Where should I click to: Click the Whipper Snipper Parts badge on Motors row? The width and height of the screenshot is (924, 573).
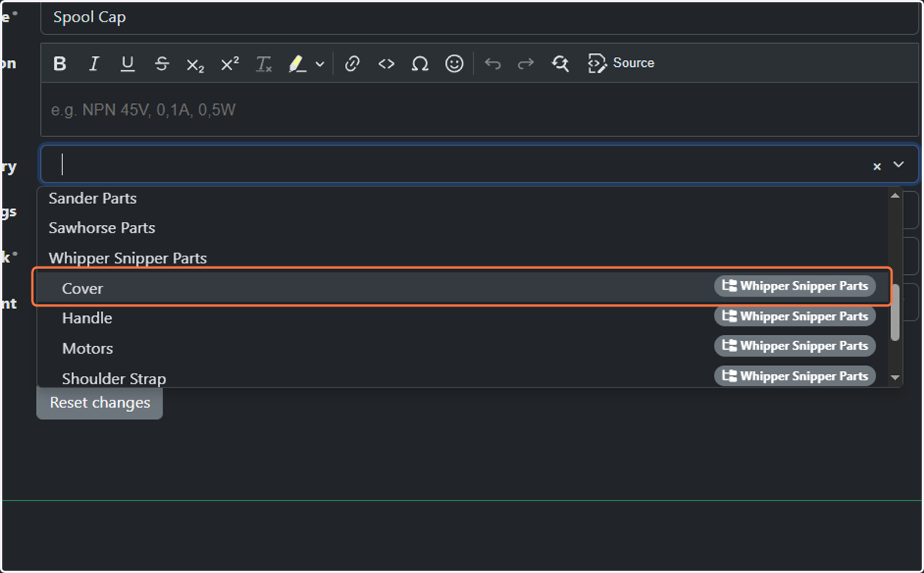[x=795, y=346]
